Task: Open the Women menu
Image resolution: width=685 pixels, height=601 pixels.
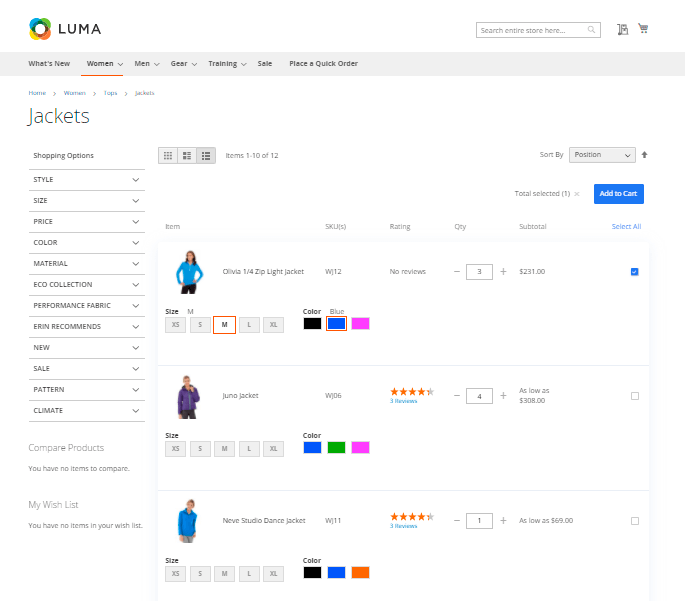Action: point(104,64)
